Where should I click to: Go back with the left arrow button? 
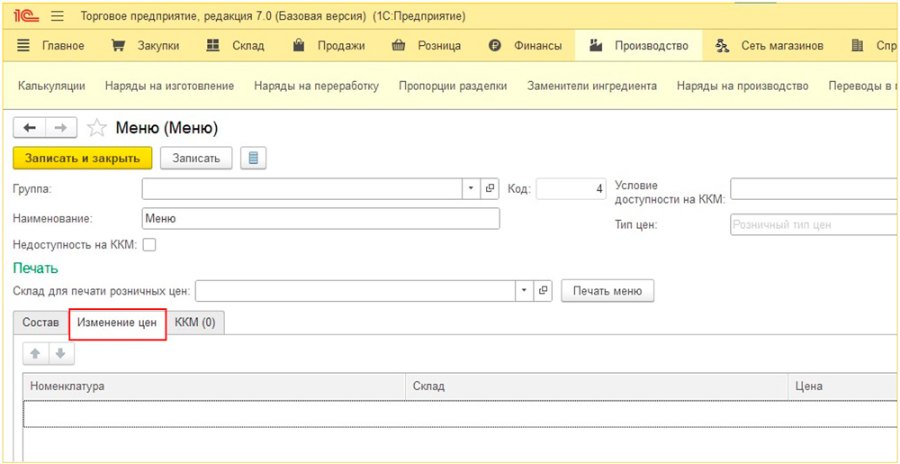pyautogui.click(x=29, y=128)
